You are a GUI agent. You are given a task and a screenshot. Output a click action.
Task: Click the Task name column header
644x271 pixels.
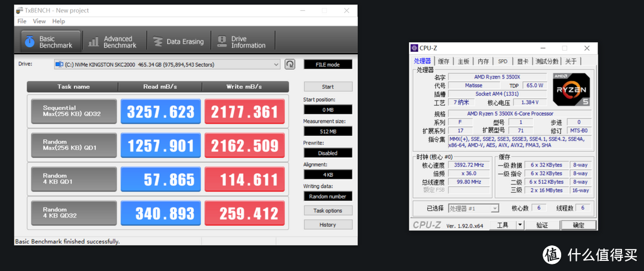click(73, 86)
